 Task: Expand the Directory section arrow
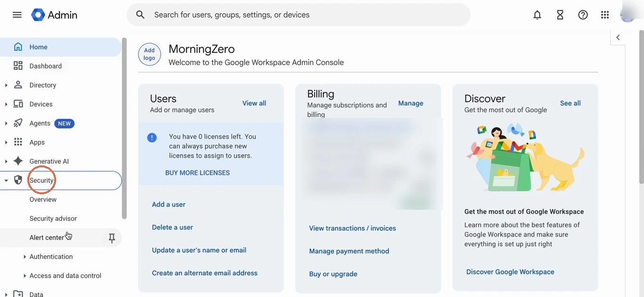(6, 85)
